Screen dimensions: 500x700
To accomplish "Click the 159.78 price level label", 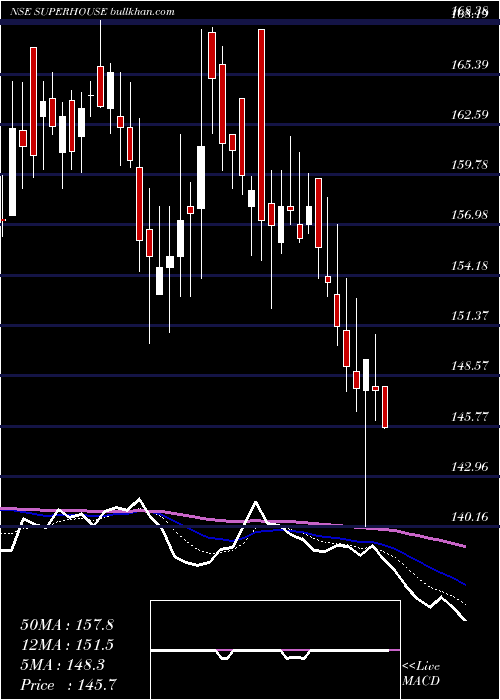I will coord(468,165).
